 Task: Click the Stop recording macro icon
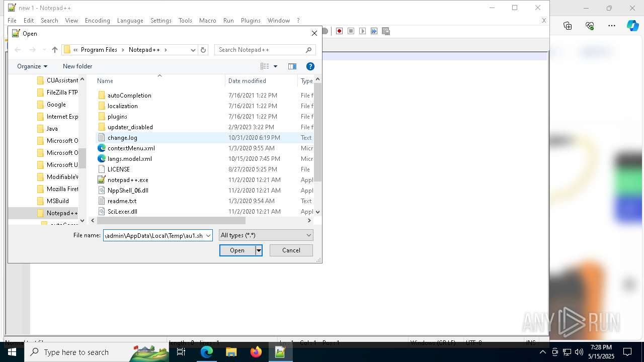click(x=351, y=31)
